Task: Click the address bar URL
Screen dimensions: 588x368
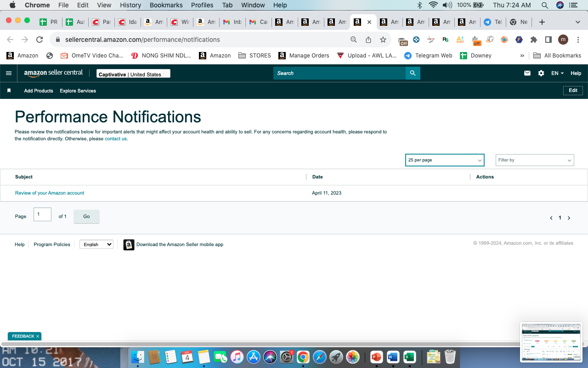Action: click(x=142, y=40)
